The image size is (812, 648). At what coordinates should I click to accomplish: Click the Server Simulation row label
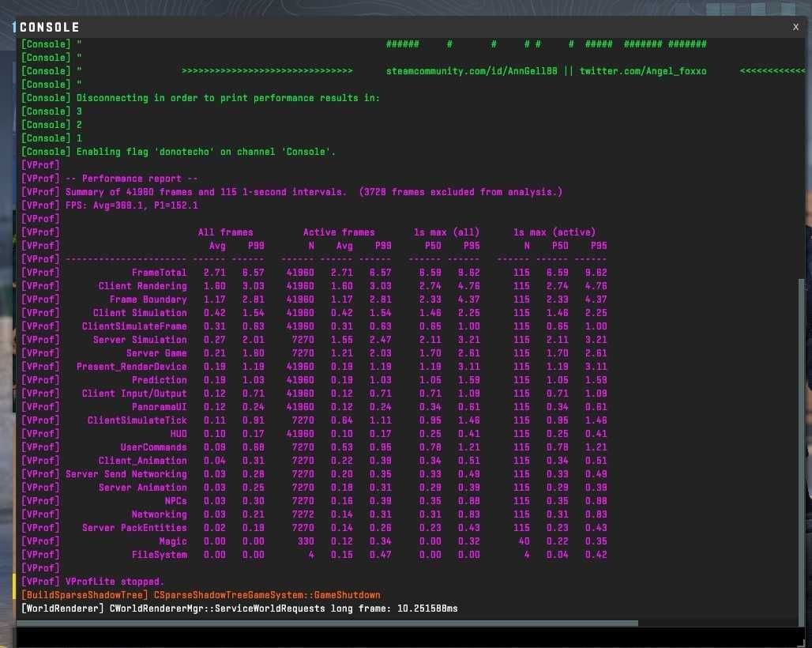(x=140, y=340)
